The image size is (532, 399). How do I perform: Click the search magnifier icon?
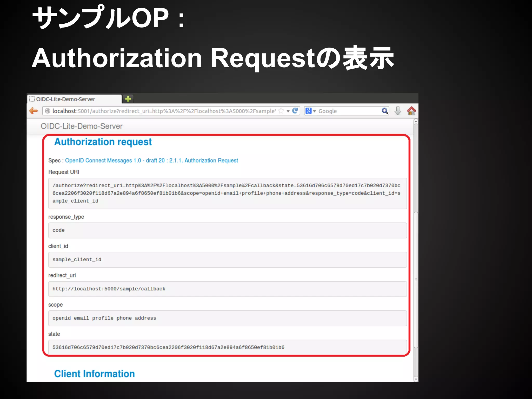(385, 111)
